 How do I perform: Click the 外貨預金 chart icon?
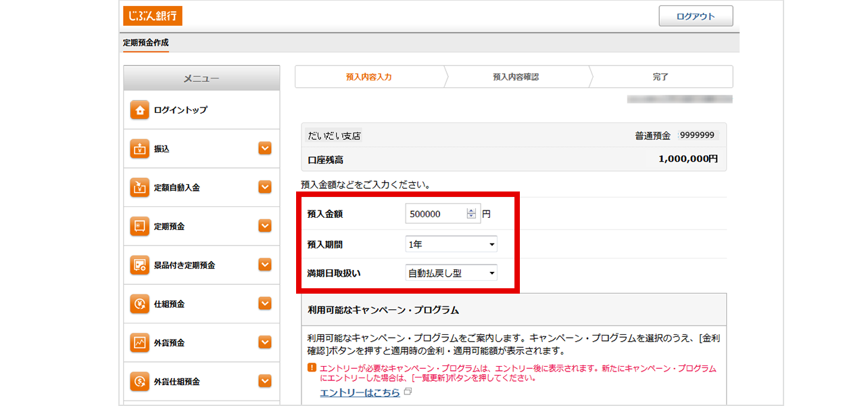pyautogui.click(x=139, y=343)
